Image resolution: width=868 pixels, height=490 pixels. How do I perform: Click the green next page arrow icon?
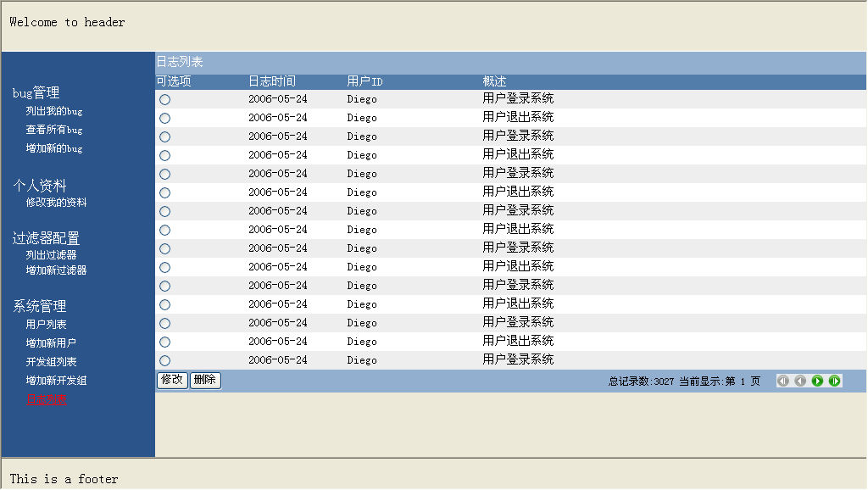(x=818, y=381)
